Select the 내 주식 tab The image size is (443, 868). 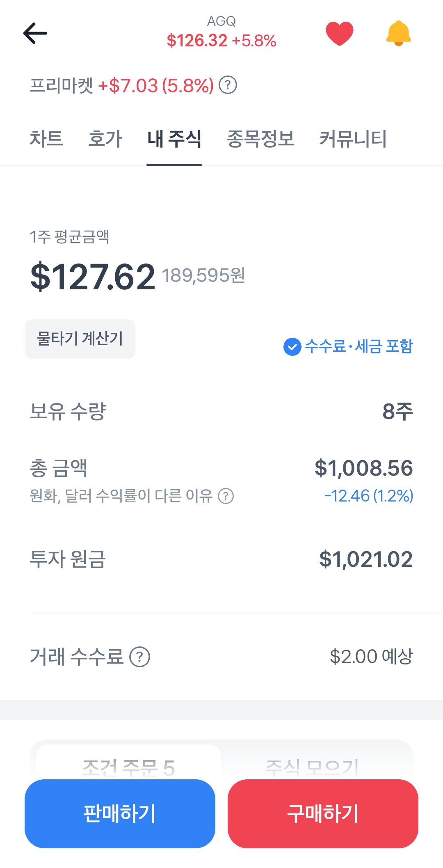coord(174,139)
